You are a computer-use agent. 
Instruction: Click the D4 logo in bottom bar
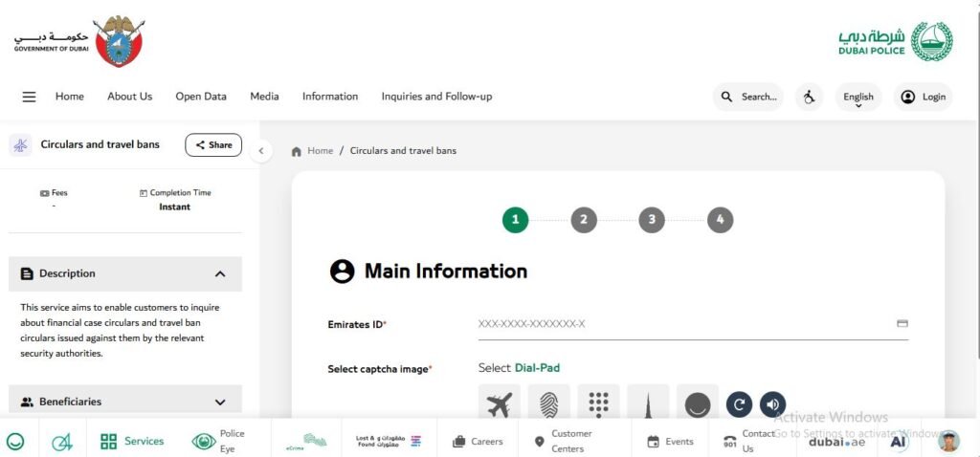pyautogui.click(x=62, y=442)
